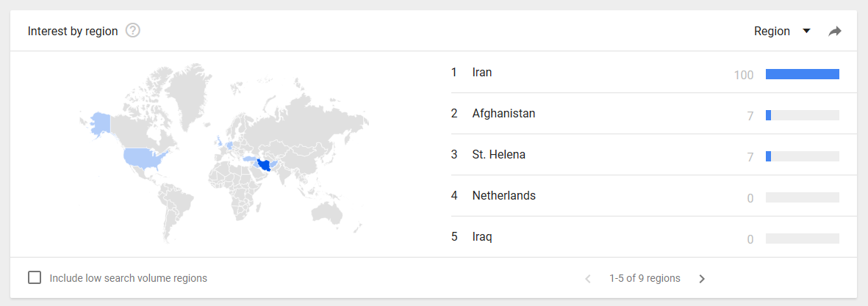Click the help question mark icon

[133, 31]
